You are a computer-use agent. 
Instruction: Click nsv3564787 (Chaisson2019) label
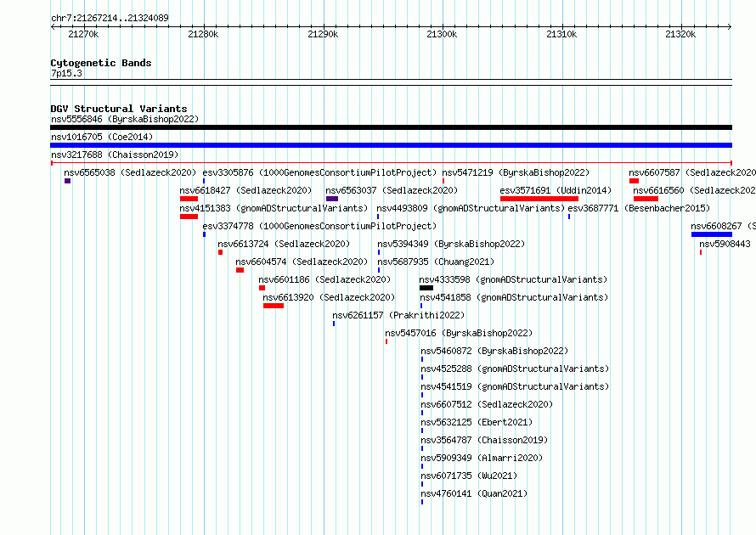tap(484, 440)
